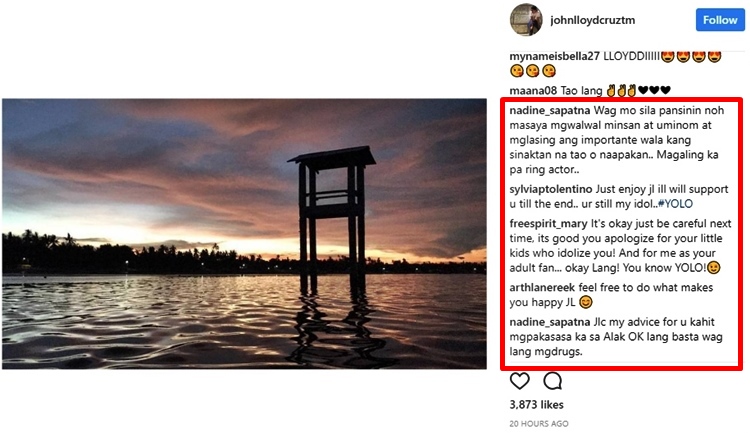Click the 20 hours ago timestamp
The image size is (750, 433).
(539, 423)
